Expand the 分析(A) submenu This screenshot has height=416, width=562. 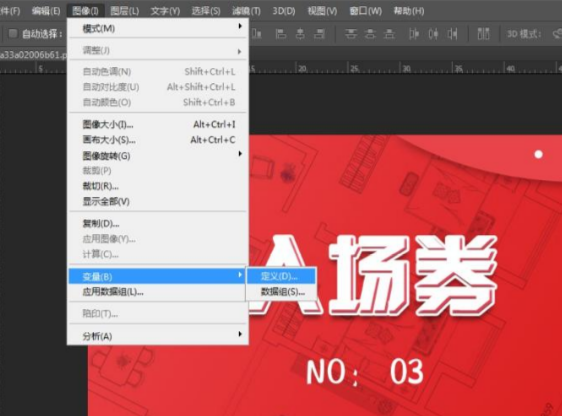[158, 336]
